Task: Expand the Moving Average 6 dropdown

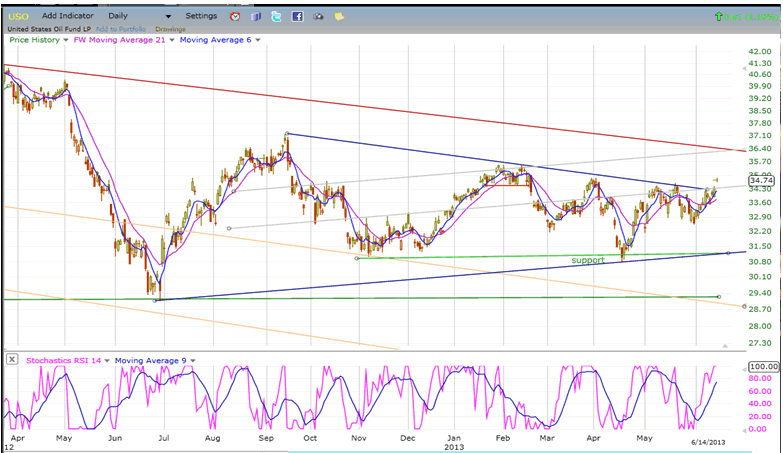Action: (x=257, y=40)
